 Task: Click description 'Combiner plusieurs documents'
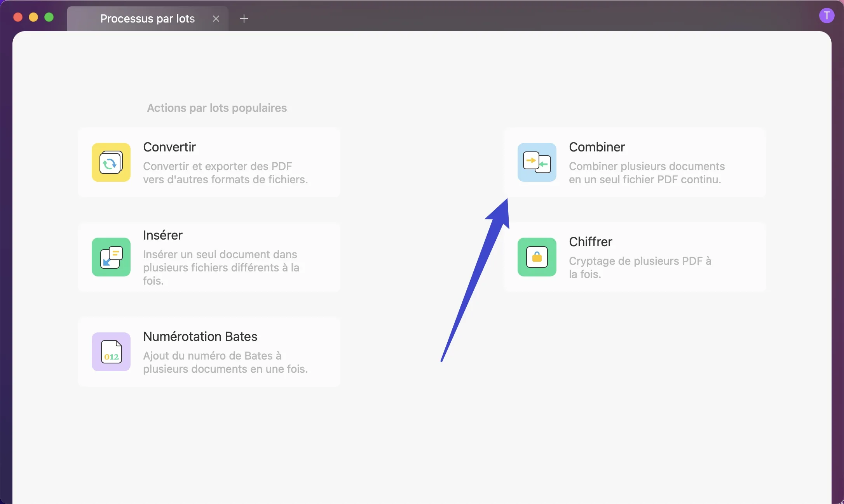click(647, 166)
